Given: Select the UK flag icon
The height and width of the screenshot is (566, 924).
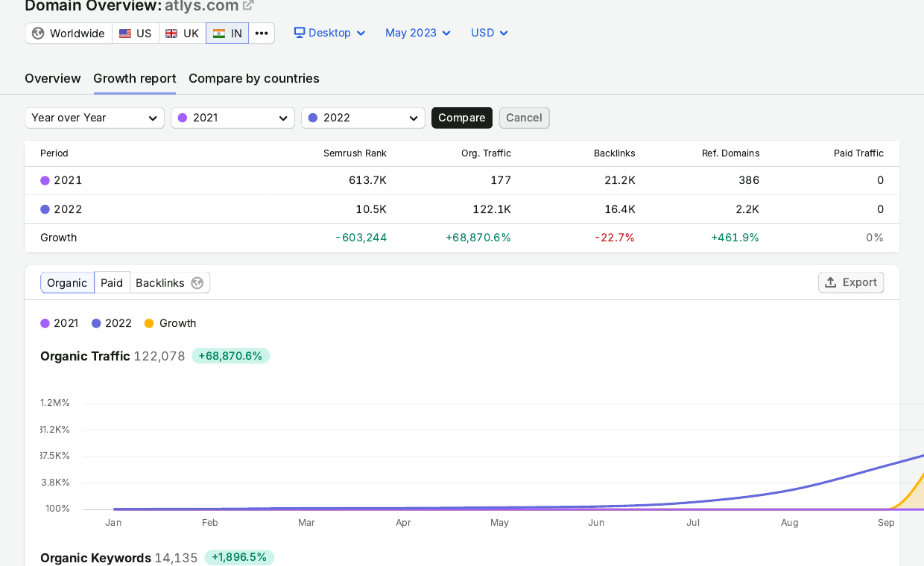Looking at the screenshot, I should pos(171,34).
